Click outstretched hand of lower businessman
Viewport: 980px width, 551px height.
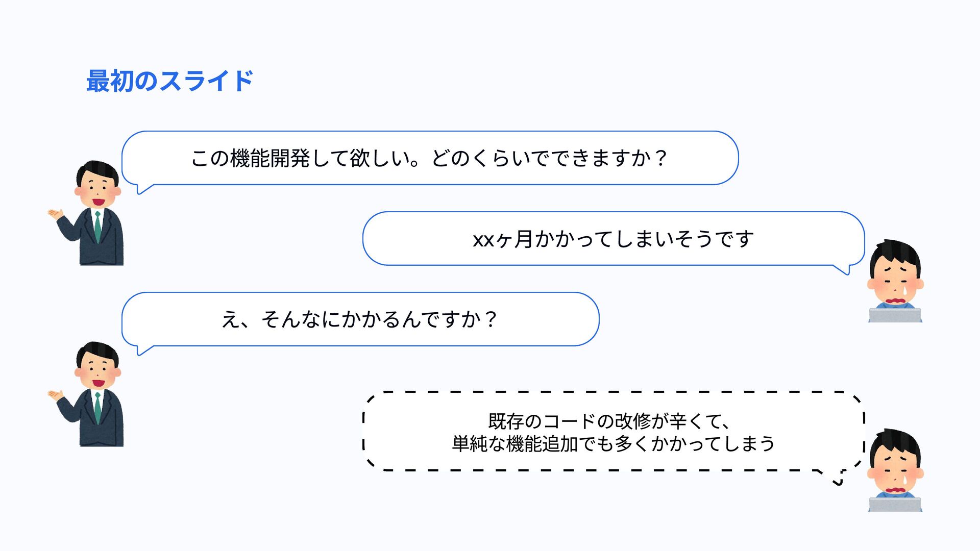pyautogui.click(x=55, y=395)
